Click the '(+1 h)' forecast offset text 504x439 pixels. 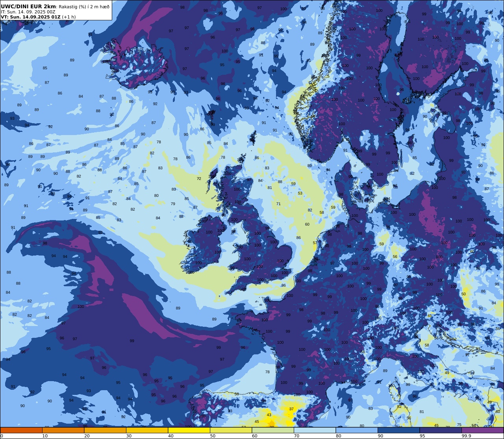(x=69, y=17)
